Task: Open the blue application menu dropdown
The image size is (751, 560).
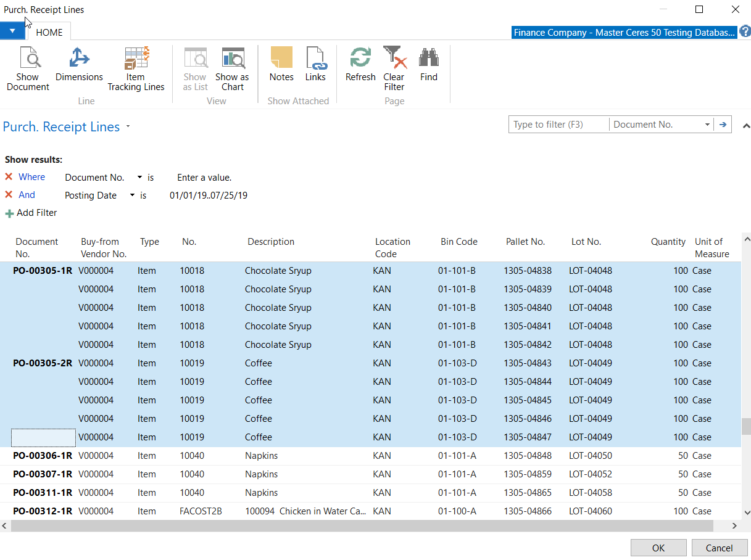Action: click(12, 31)
